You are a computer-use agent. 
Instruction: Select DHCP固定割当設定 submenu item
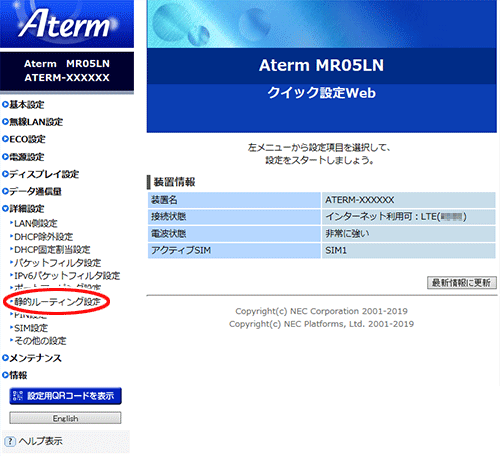click(52, 250)
